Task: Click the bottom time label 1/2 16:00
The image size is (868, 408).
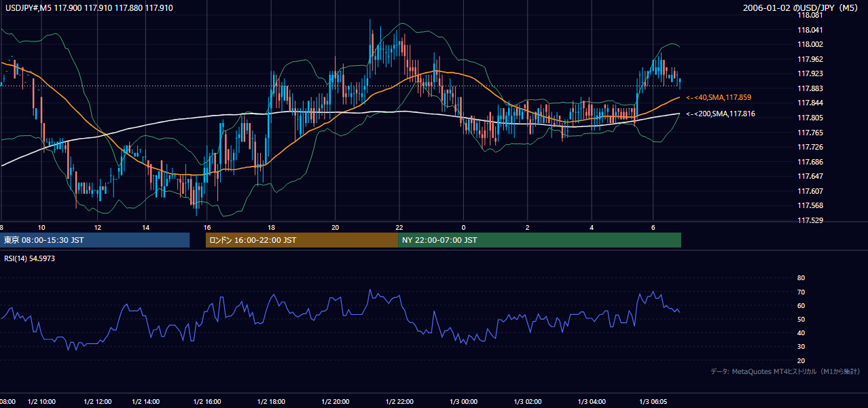Action: pos(207,402)
